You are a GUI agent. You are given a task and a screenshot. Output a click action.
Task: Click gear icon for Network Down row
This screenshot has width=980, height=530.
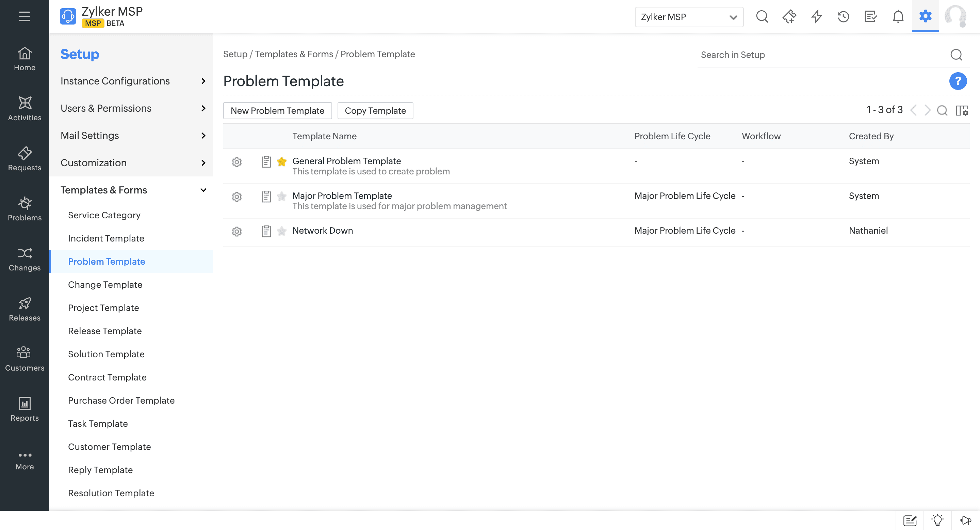click(x=236, y=231)
